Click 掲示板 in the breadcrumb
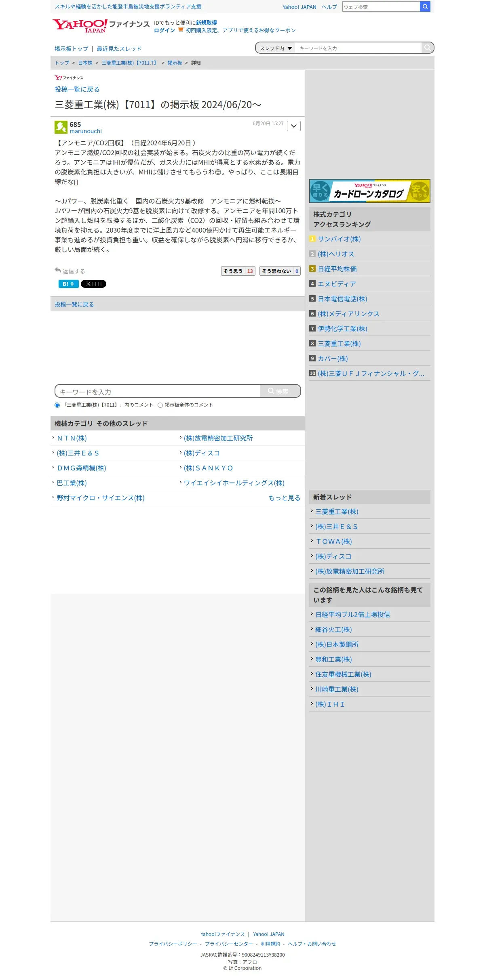 click(x=175, y=63)
